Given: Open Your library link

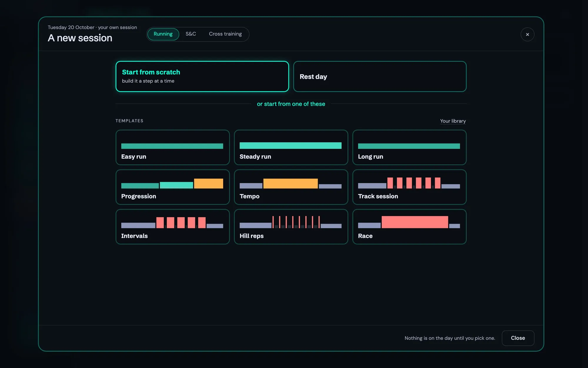Looking at the screenshot, I should (x=453, y=121).
